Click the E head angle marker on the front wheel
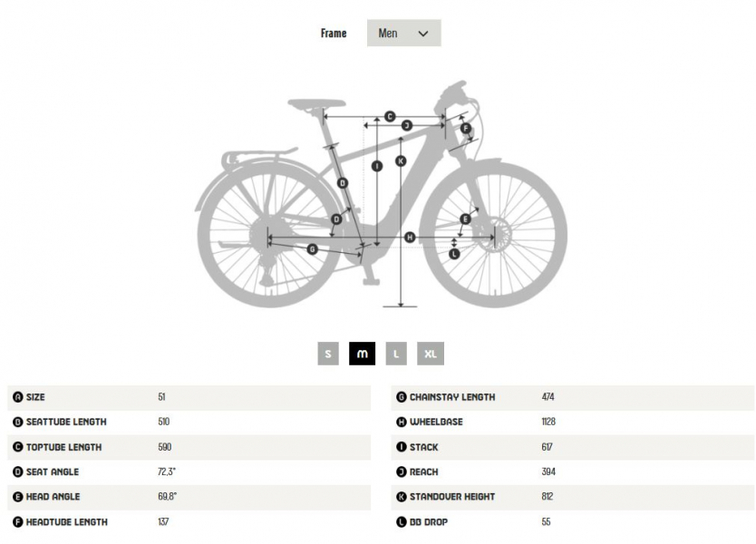 pyautogui.click(x=465, y=218)
